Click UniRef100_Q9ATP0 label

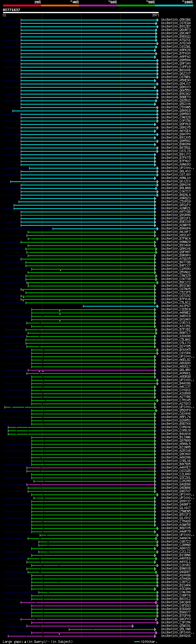click(x=176, y=134)
